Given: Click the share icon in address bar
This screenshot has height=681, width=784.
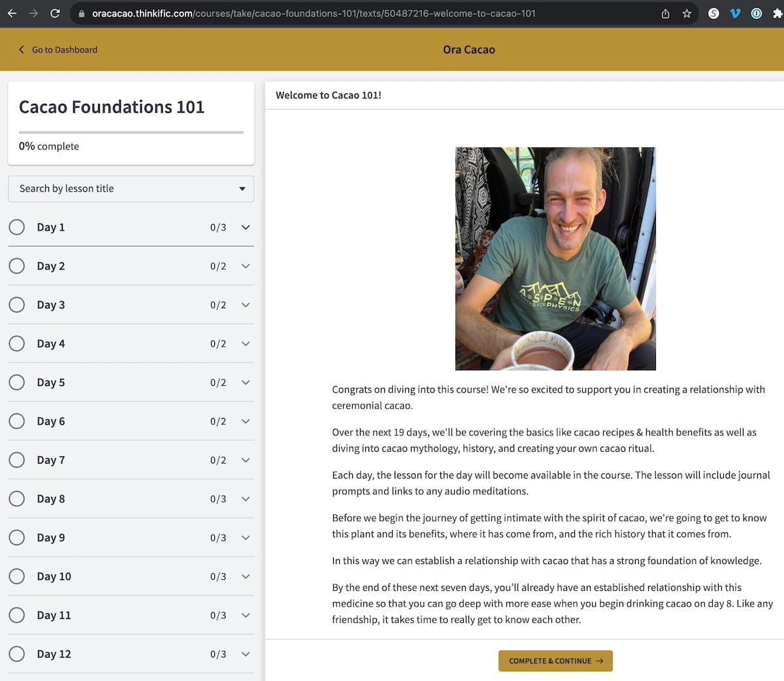Looking at the screenshot, I should point(665,13).
